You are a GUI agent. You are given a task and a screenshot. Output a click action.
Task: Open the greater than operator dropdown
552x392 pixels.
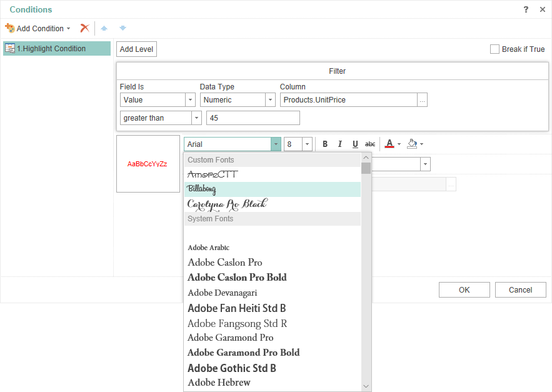pos(196,118)
